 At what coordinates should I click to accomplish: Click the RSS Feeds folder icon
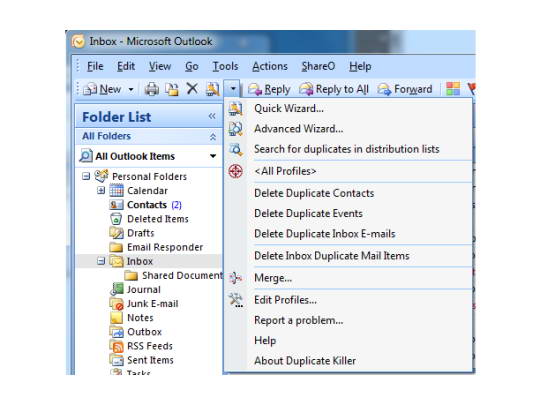pos(116,346)
